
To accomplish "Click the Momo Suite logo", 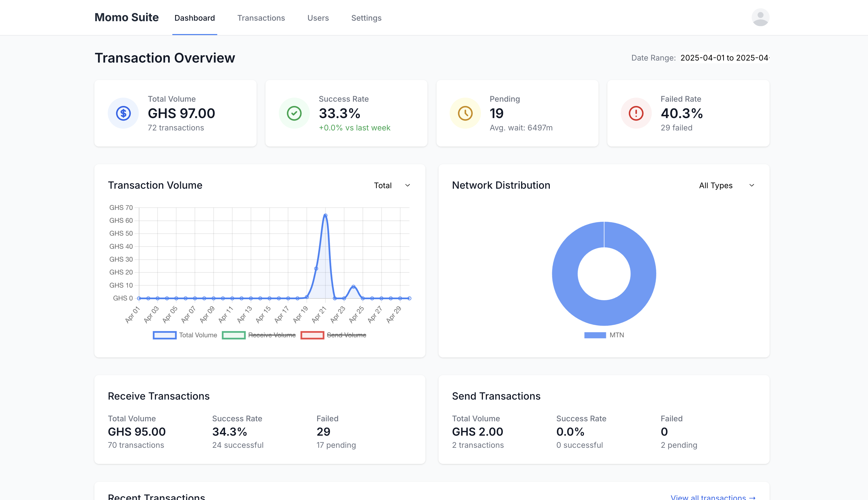I will [x=126, y=17].
